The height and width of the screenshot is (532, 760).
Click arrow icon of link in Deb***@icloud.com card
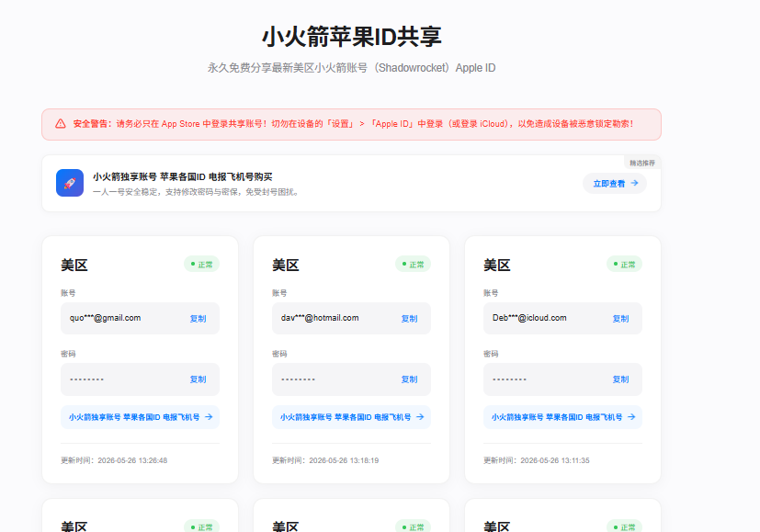[x=631, y=416]
